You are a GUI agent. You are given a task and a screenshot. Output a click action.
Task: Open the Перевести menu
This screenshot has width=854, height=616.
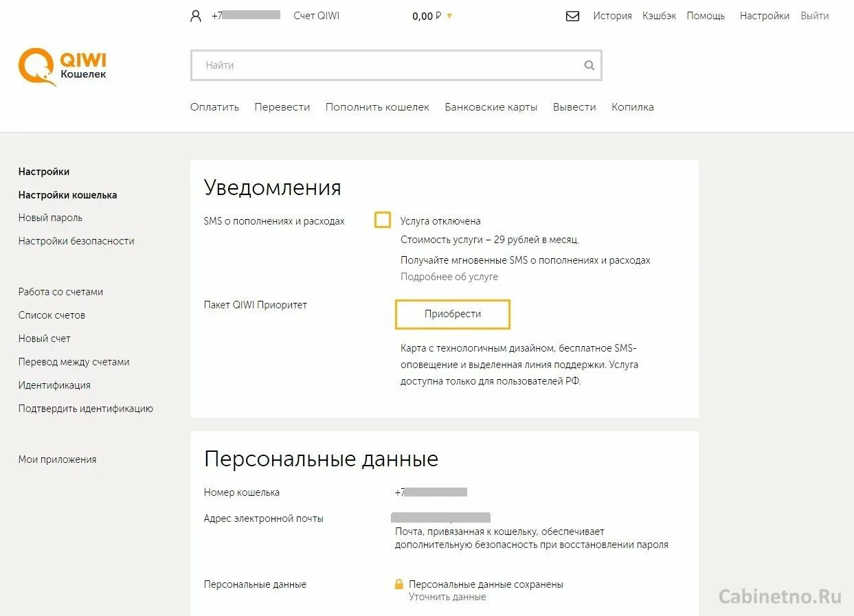(x=282, y=107)
